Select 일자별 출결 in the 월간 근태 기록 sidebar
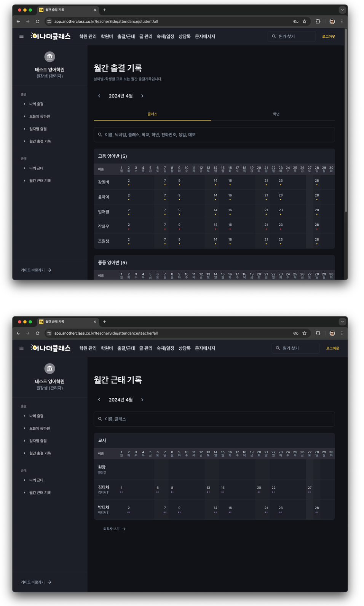364x606 pixels. [x=38, y=441]
